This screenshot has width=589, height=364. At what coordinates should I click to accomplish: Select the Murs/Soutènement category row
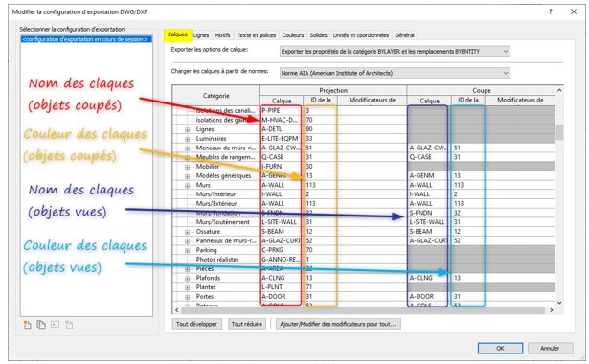click(216, 222)
